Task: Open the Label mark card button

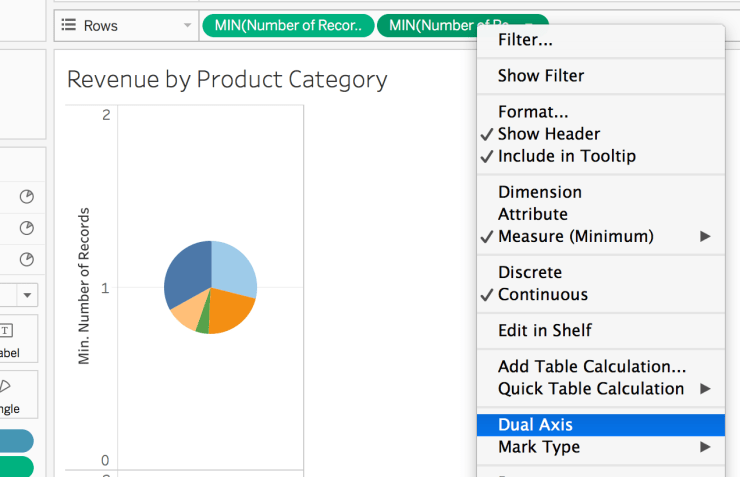Action: pyautogui.click(x=10, y=340)
